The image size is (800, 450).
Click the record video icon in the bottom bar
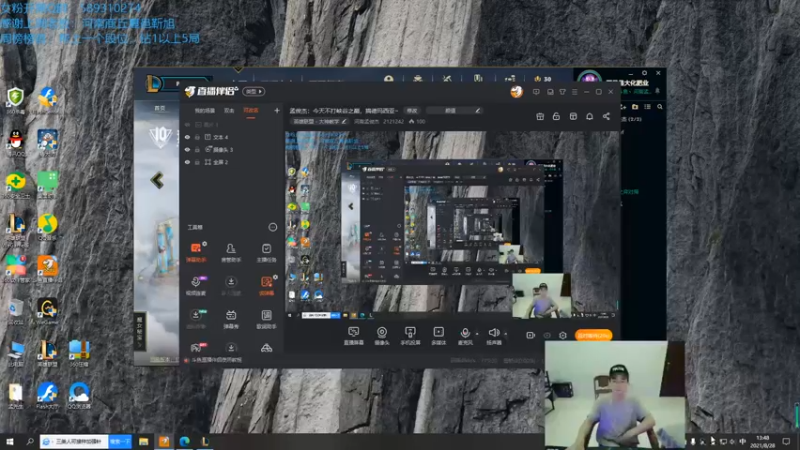click(x=531, y=335)
